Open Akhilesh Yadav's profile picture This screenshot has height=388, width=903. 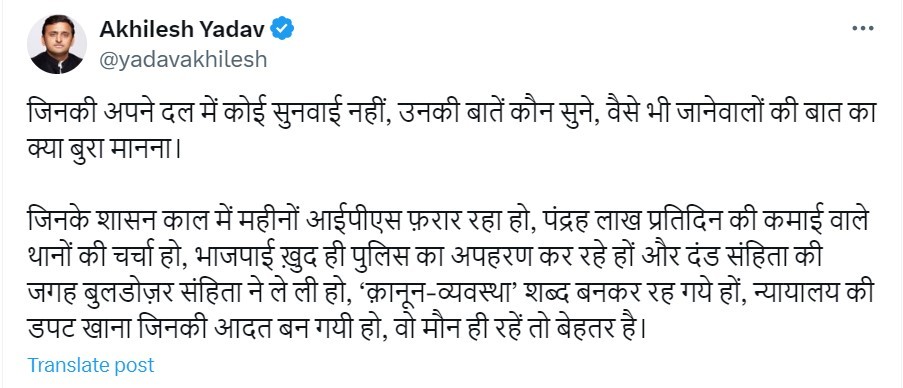coord(57,44)
